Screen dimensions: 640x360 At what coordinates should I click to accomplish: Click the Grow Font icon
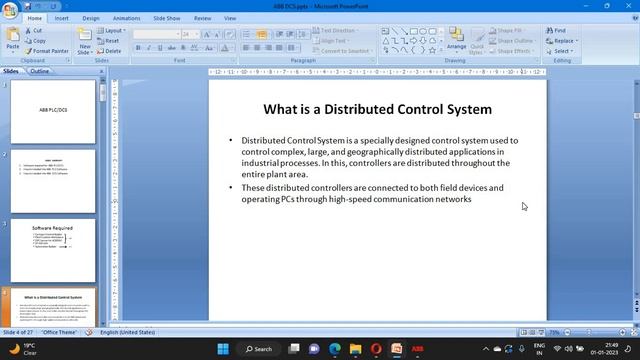click(207, 35)
